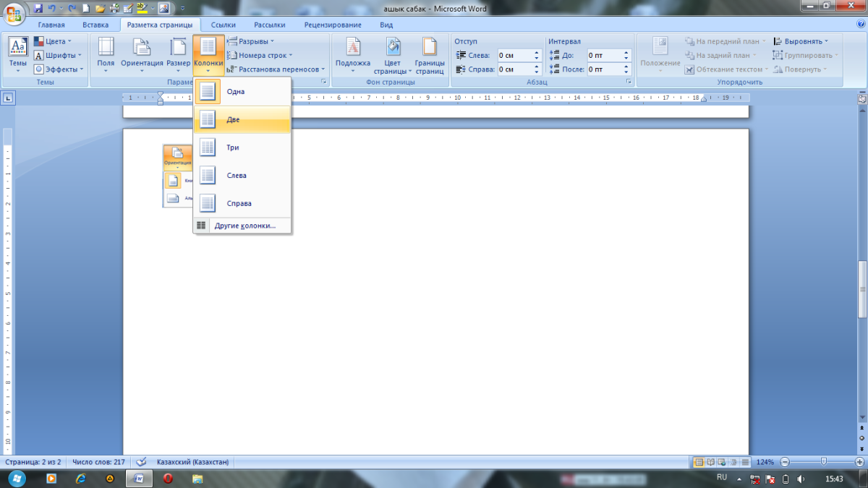The width and height of the screenshot is (868, 488).
Task: Expand Цвета theme colors dropdown
Action: (53, 41)
